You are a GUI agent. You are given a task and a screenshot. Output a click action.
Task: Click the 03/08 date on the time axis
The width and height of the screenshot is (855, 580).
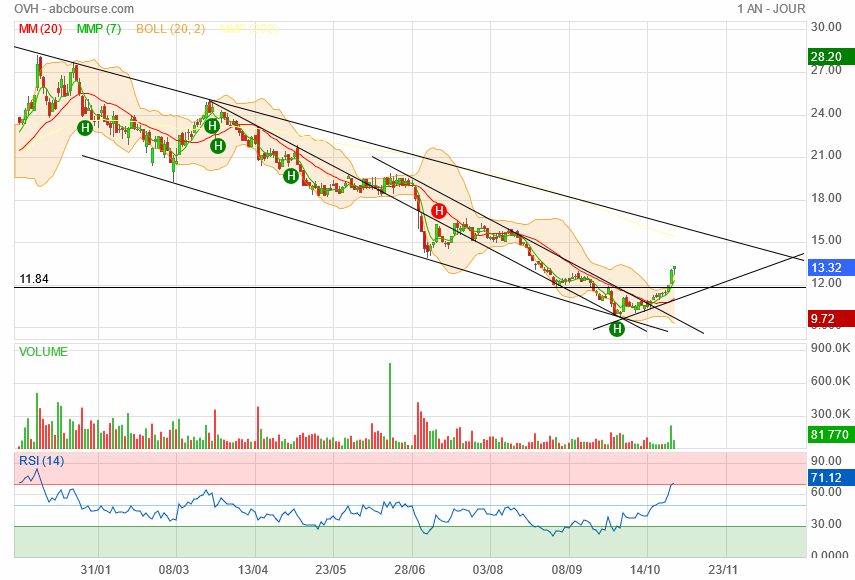tap(488, 570)
